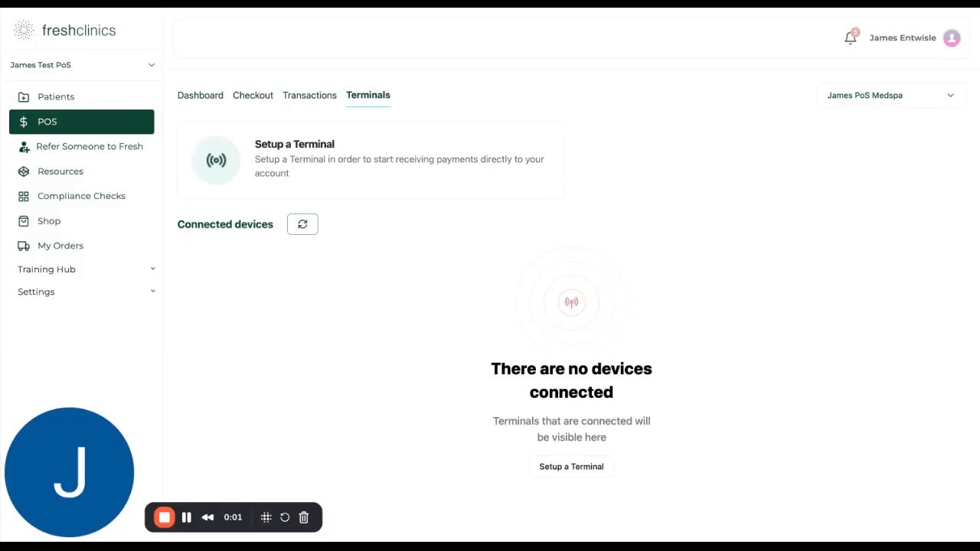Click the recorder grid dots icon
This screenshot has width=980, height=551.
pos(266,517)
